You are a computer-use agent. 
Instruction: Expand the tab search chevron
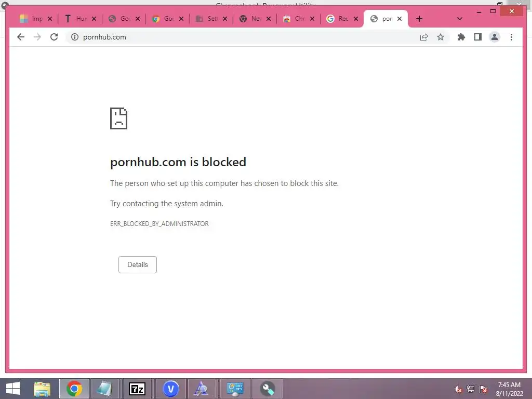[459, 19]
